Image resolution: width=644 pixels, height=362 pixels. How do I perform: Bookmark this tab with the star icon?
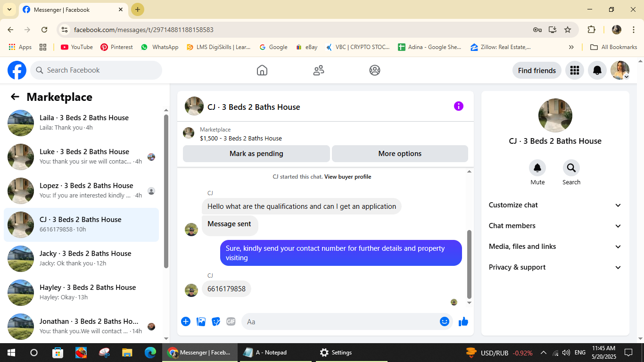568,30
